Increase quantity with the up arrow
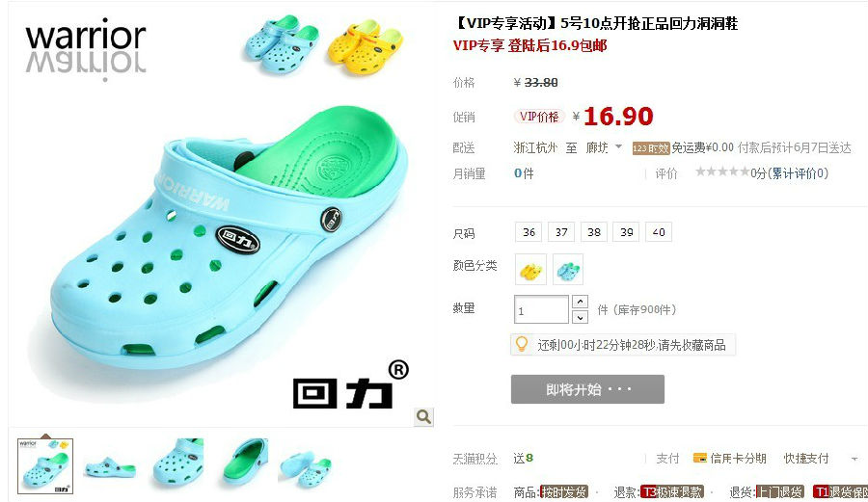Image resolution: width=868 pixels, height=502 pixels. pyautogui.click(x=580, y=302)
